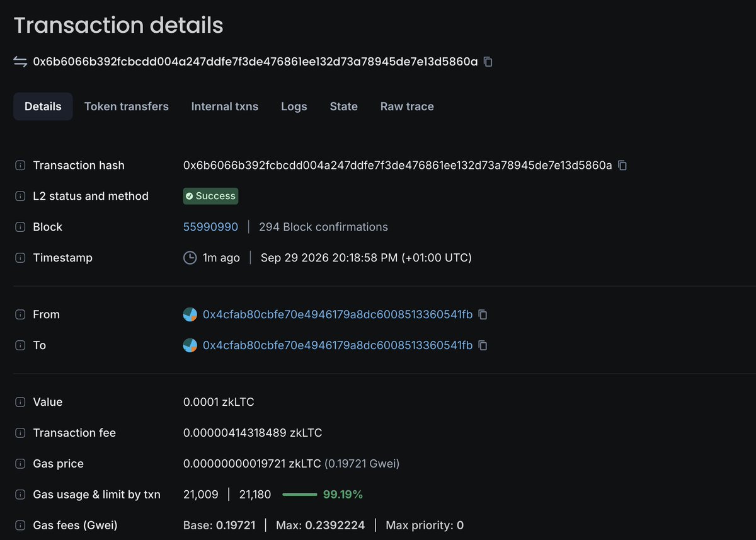756x540 pixels.
Task: Click the info icon next to Block
Action: click(x=20, y=227)
